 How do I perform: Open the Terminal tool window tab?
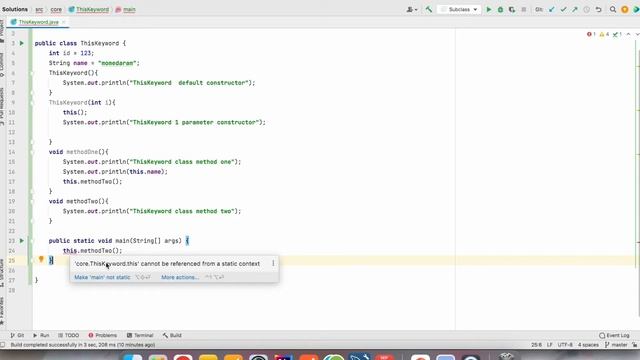[140, 335]
